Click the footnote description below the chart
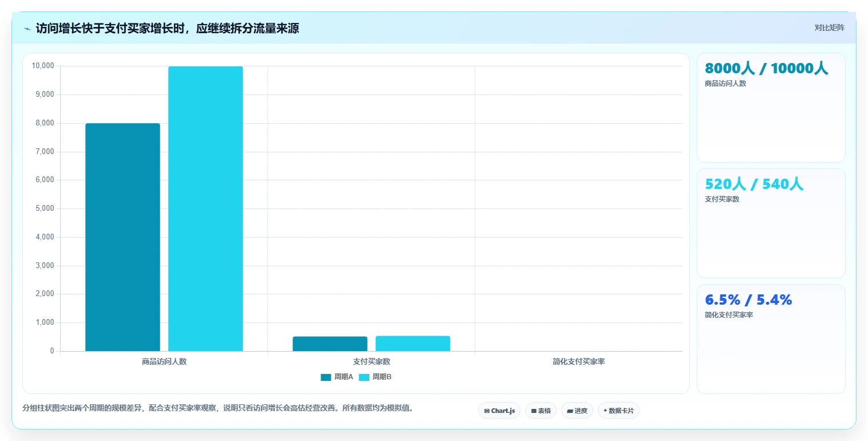The width and height of the screenshot is (868, 441). 218,408
